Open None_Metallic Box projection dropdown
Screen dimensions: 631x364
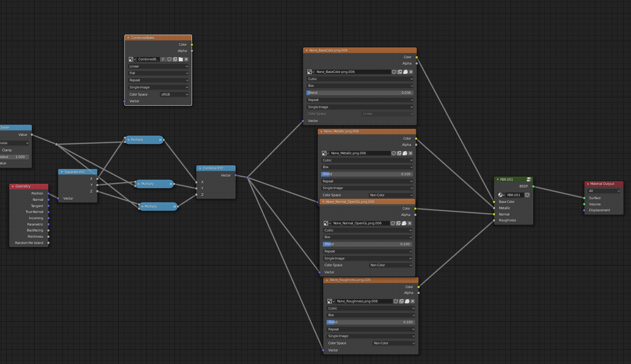point(367,167)
